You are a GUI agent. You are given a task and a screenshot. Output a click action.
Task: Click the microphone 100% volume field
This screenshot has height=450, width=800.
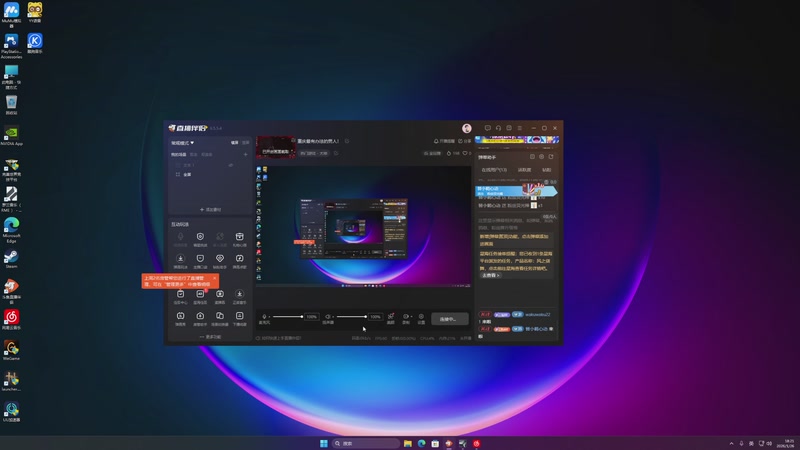311,317
